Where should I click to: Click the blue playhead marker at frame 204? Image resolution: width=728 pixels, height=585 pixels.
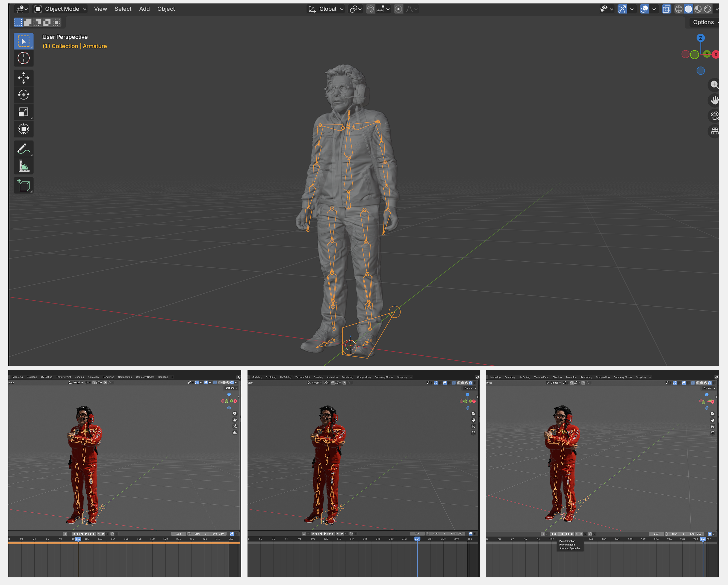(x=417, y=539)
